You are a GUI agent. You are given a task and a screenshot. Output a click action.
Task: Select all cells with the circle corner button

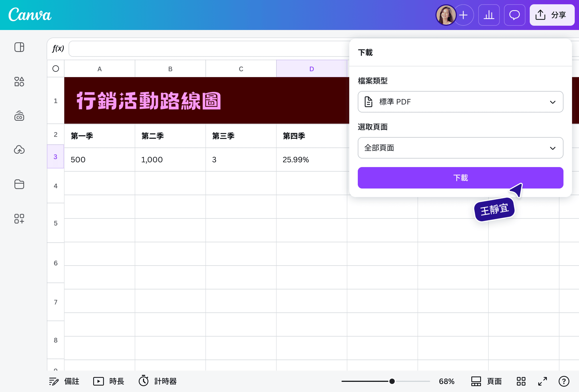click(x=55, y=69)
